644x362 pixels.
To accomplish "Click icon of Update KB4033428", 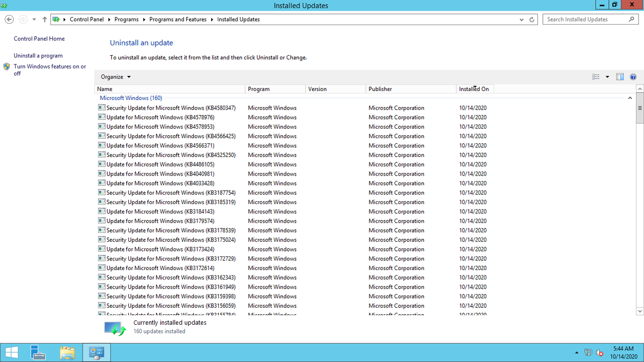I will tap(102, 183).
